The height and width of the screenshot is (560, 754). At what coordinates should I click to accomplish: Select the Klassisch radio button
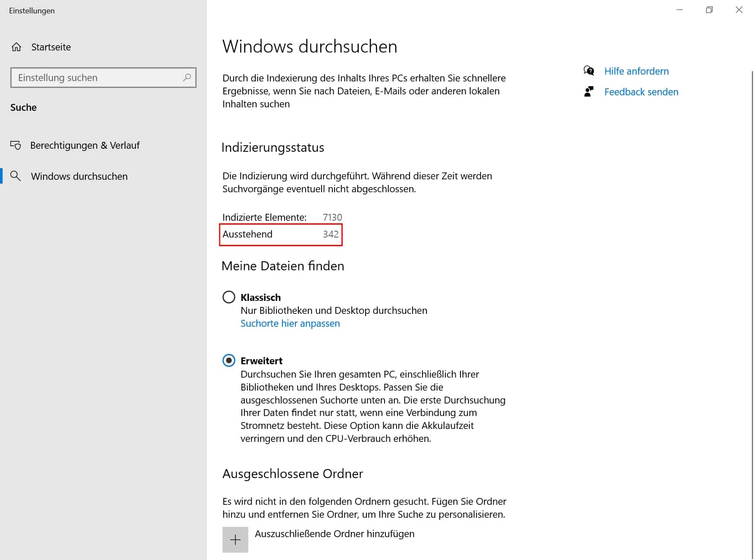[x=229, y=297]
